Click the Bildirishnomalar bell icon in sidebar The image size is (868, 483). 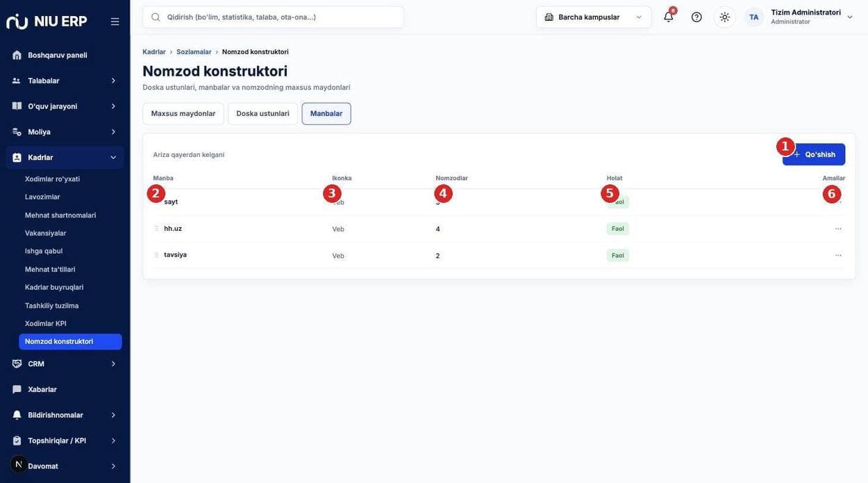(x=17, y=415)
